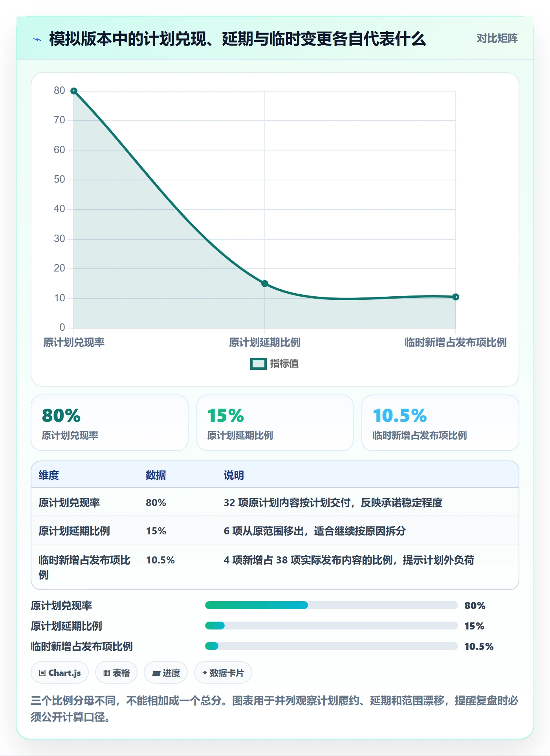Click the 15% table cell
The image size is (550, 756).
156,531
